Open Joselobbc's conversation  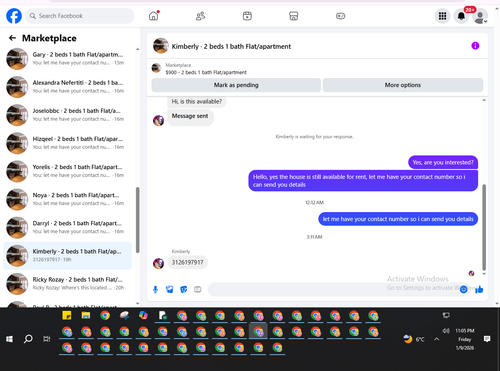(x=68, y=115)
